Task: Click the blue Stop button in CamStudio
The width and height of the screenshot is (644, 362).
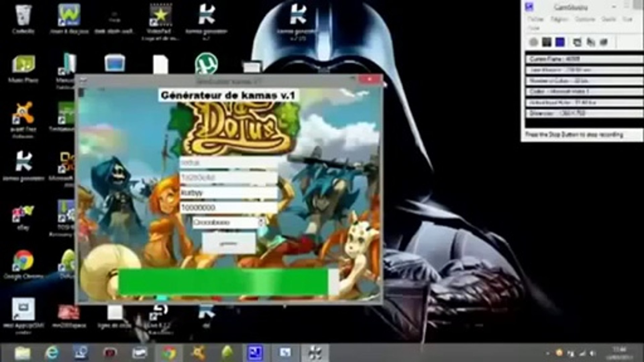Action: (x=560, y=42)
